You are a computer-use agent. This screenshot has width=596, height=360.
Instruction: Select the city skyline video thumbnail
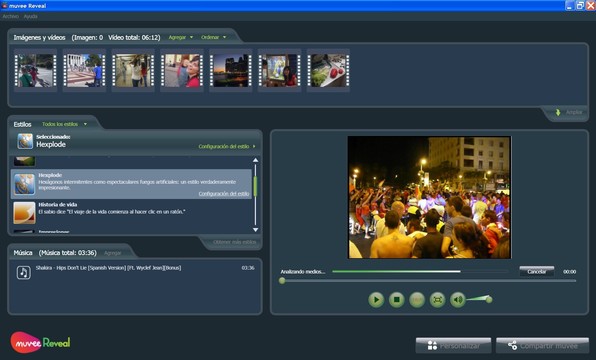pyautogui.click(x=231, y=70)
